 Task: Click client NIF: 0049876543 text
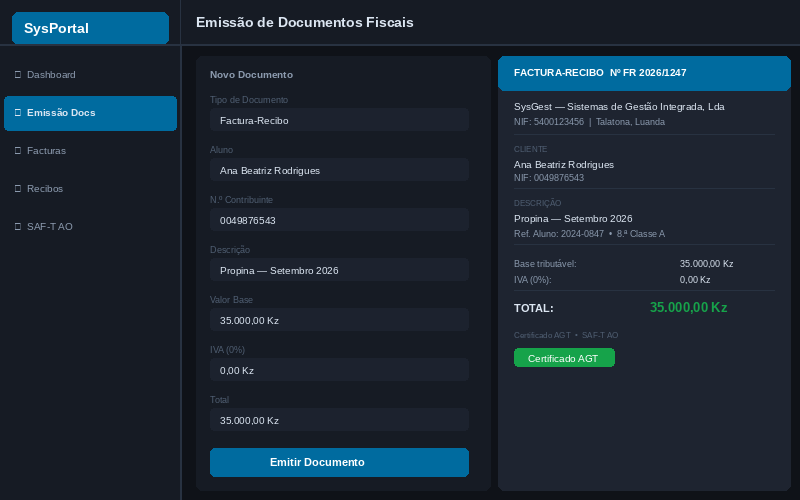click(x=549, y=178)
